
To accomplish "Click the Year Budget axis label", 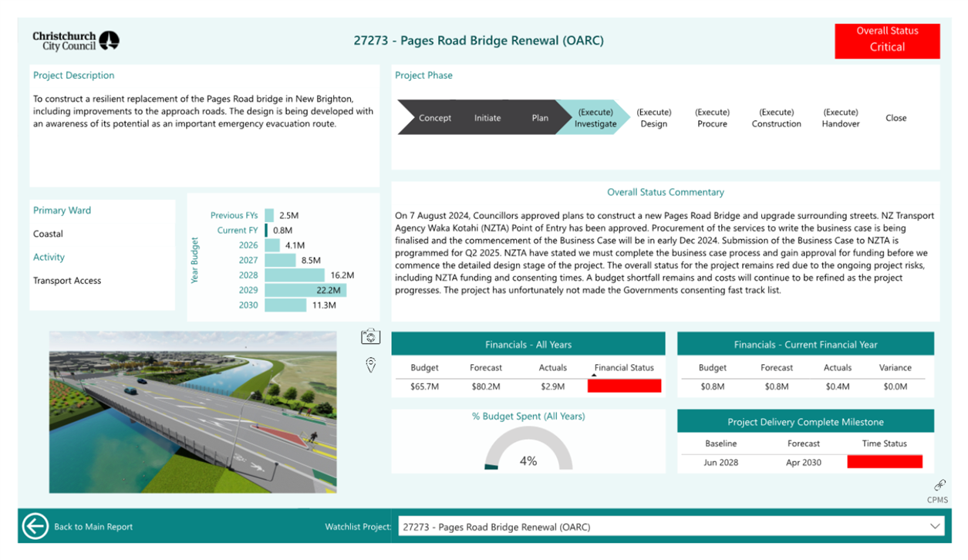I will coord(194,260).
